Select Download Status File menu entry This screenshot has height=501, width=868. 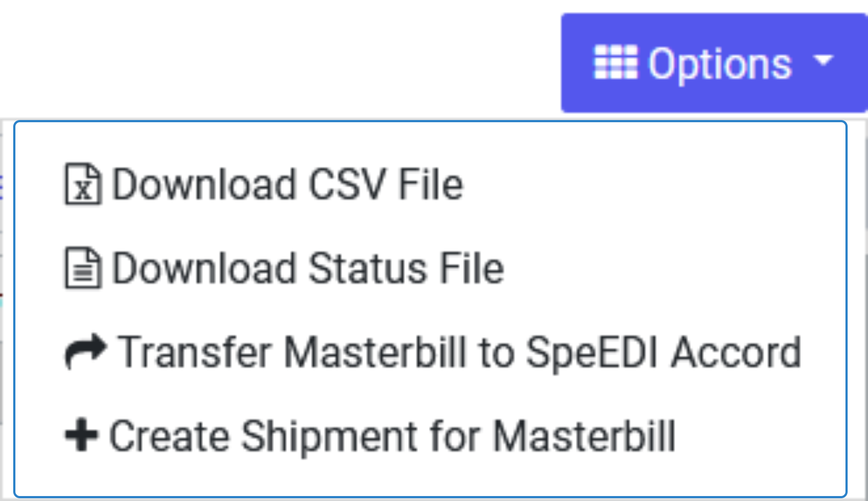(430, 268)
